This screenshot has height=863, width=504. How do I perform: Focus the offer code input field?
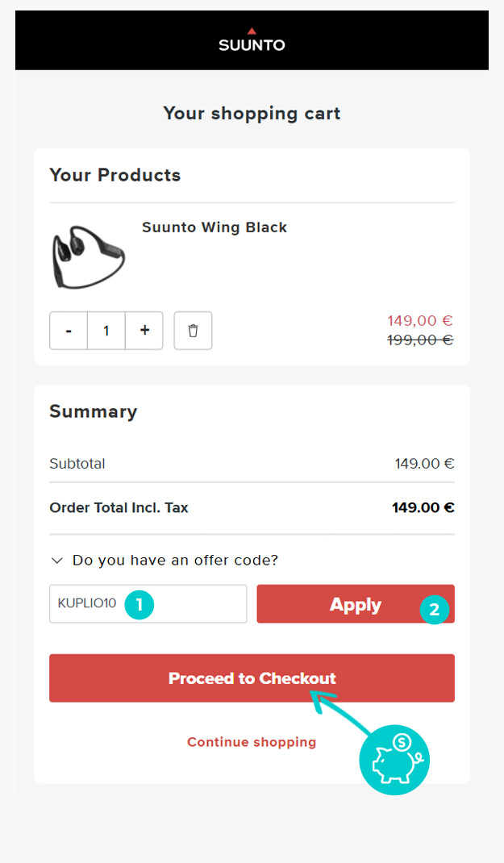point(89,604)
